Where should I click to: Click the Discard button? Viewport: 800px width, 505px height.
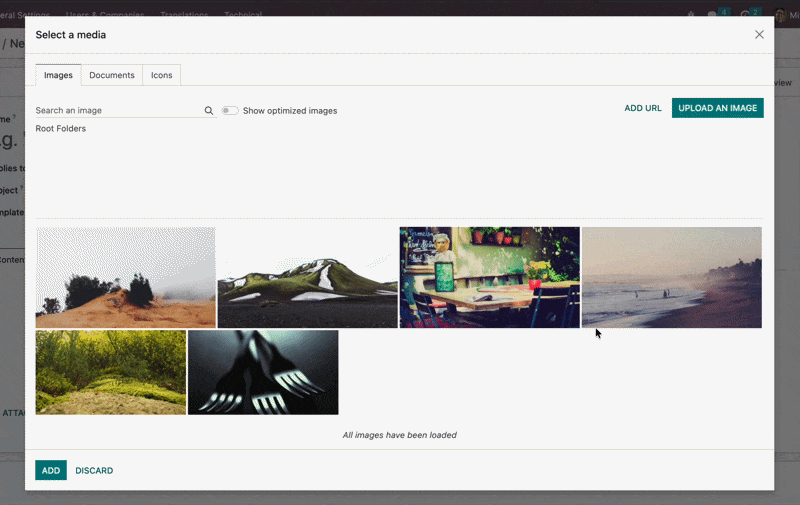tap(94, 471)
